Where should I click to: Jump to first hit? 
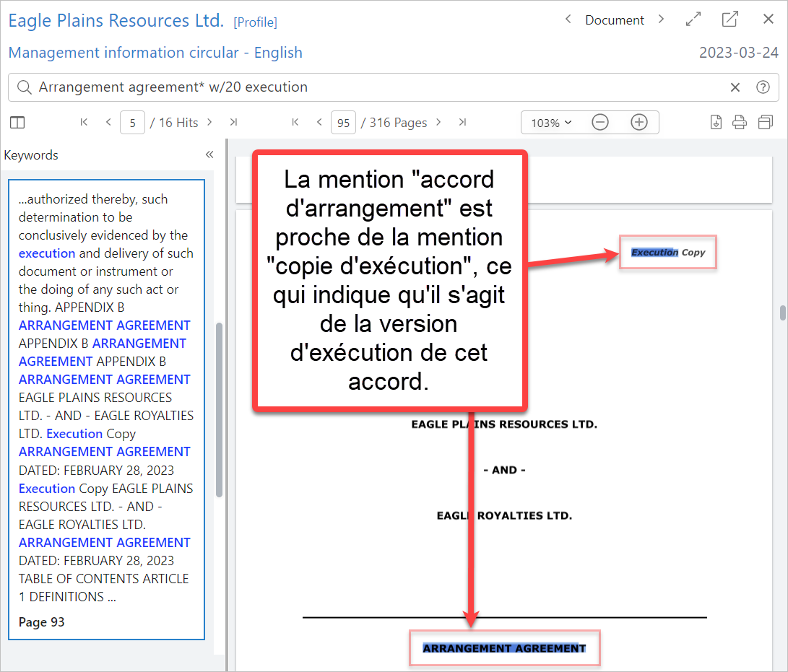click(x=84, y=122)
